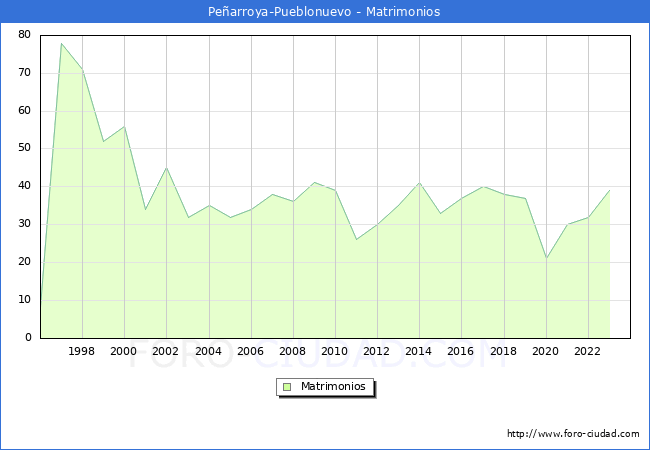Click the 30 y-axis label
Viewport: 650px width, 450px height.
[24, 224]
